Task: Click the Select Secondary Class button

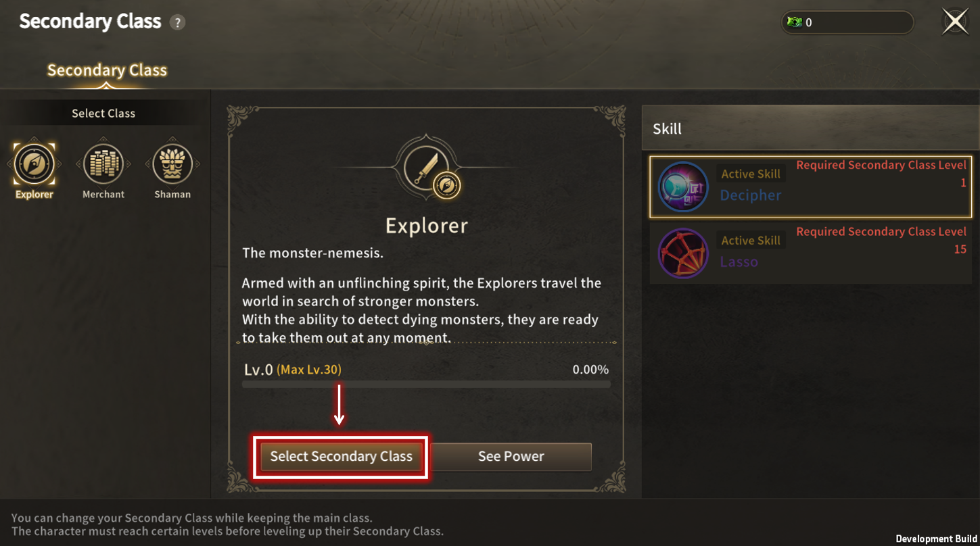Action: 341,457
